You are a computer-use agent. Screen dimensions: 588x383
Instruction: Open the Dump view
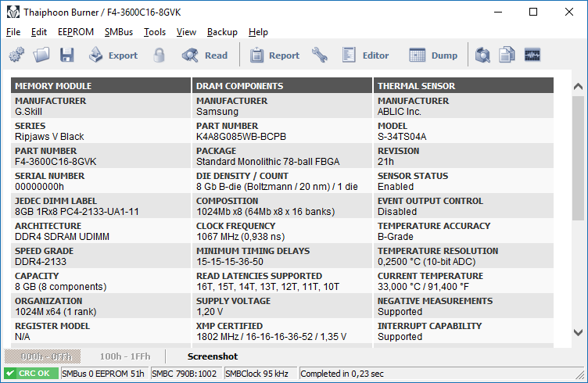tap(433, 55)
